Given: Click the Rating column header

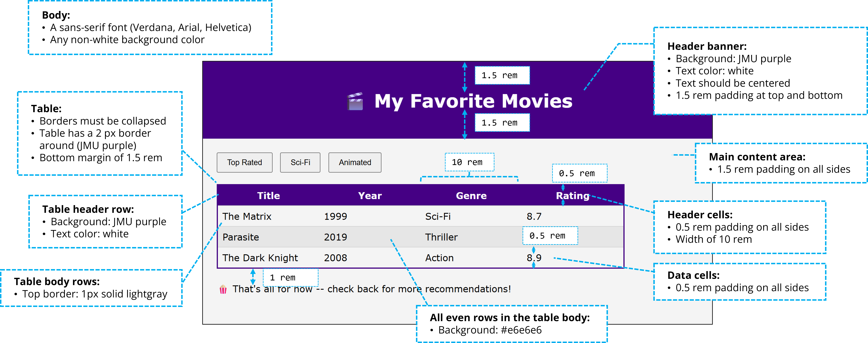Looking at the screenshot, I should tap(572, 196).
